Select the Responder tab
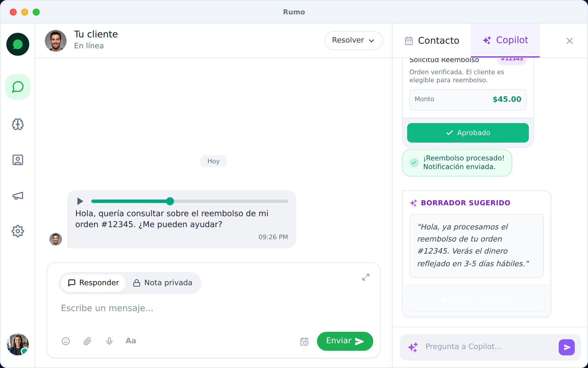588x368 pixels. 93,283
